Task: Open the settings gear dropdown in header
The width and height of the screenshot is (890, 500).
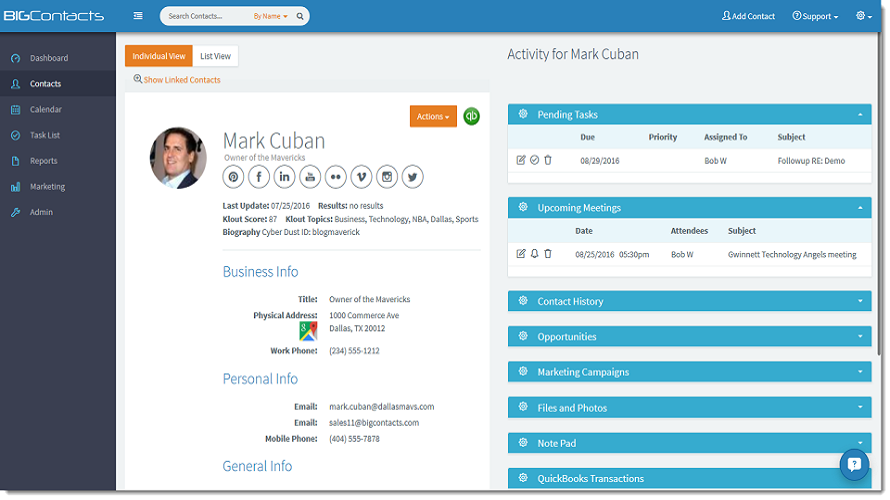Action: click(x=863, y=16)
